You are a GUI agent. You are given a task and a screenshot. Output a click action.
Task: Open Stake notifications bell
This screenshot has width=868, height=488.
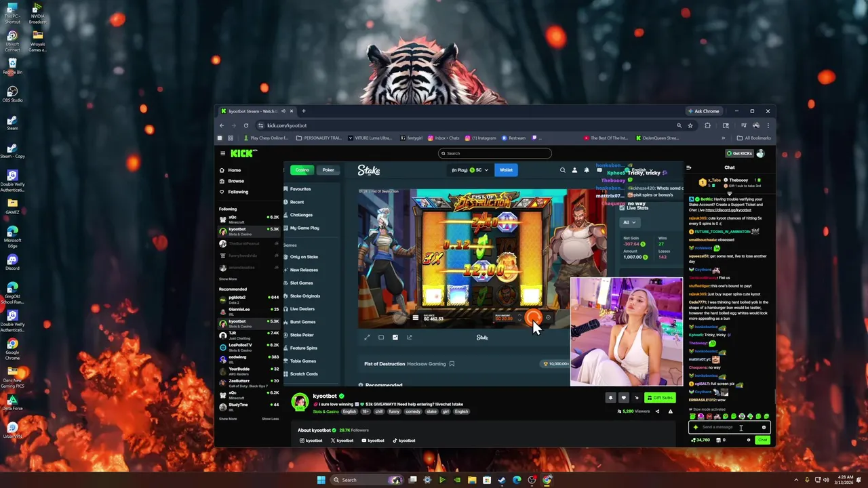tap(587, 170)
